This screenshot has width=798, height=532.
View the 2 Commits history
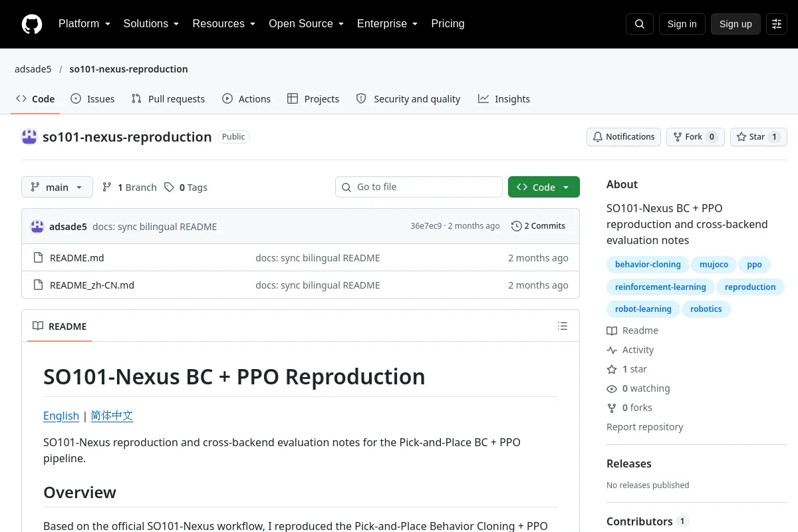point(539,226)
